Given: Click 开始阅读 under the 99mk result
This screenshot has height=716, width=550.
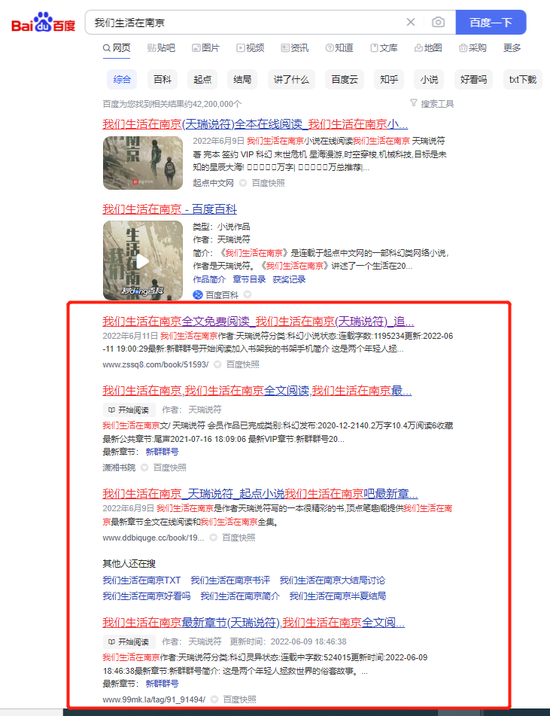Looking at the screenshot, I should pyautogui.click(x=129, y=642).
